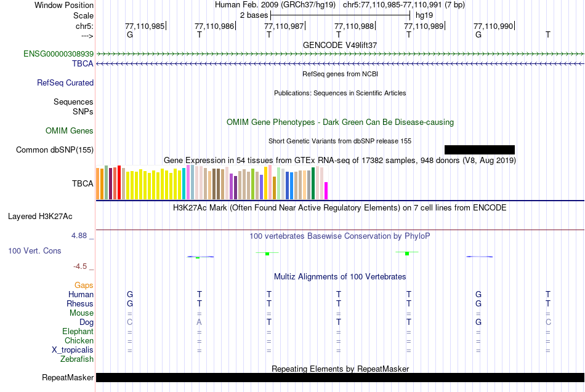The width and height of the screenshot is (585, 392).
Task: Click the RefSeq genes from NCBI title
Action: click(341, 74)
